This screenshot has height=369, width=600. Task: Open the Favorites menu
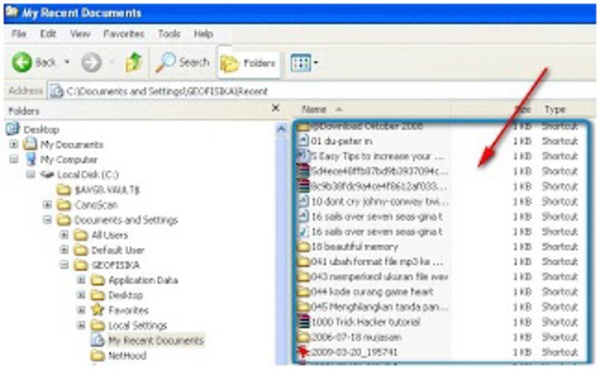click(124, 34)
